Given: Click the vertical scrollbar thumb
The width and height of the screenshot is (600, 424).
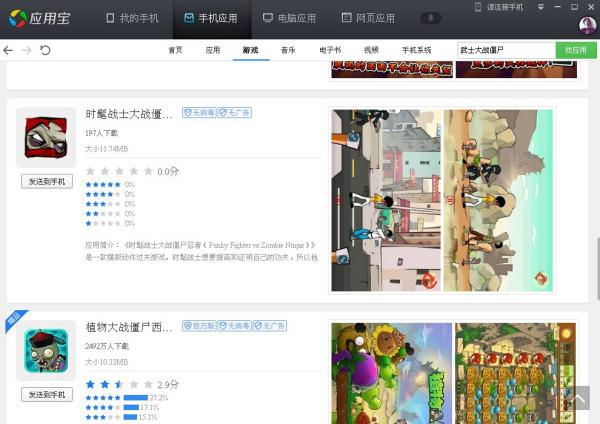Looking at the screenshot, I should (x=598, y=269).
